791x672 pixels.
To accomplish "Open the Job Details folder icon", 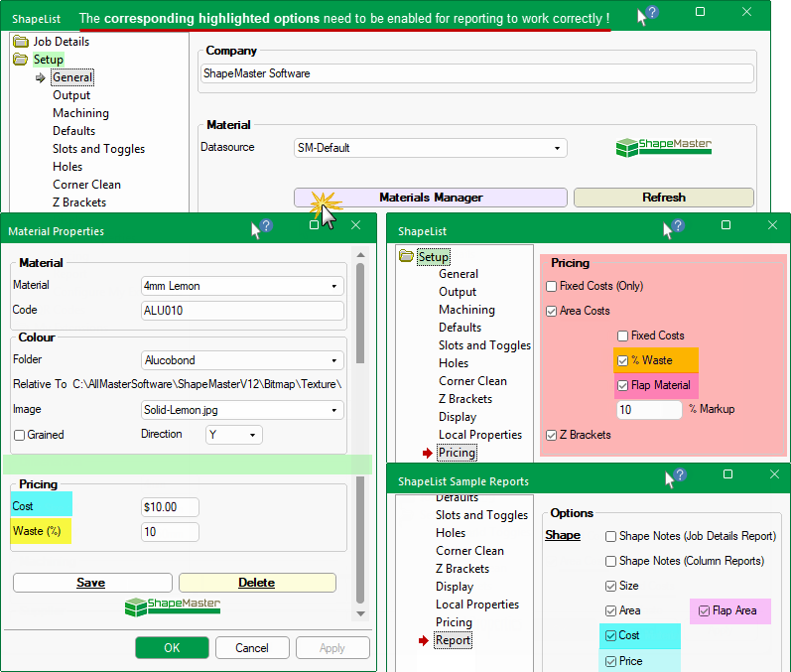I will pyautogui.click(x=21, y=42).
